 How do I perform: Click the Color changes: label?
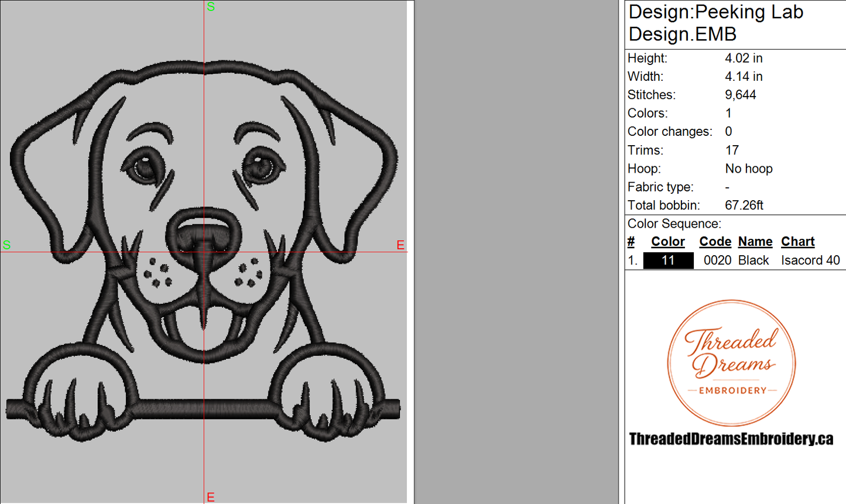point(670,132)
